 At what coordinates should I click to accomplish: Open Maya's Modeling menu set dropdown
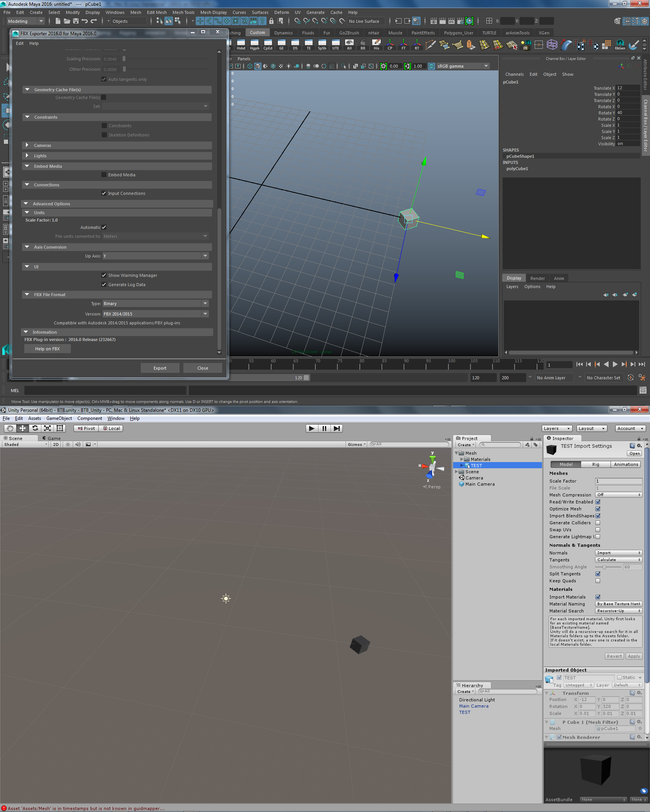(x=26, y=21)
